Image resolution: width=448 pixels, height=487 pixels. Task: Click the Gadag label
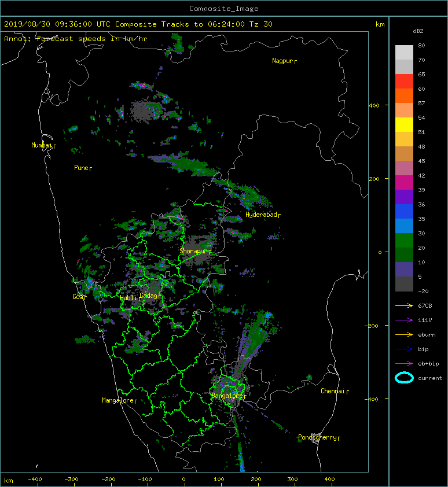click(149, 296)
